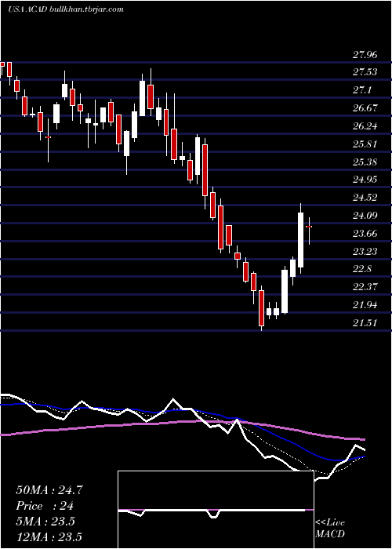Click the 26.67 price label
The image size is (392, 549).
click(365, 108)
